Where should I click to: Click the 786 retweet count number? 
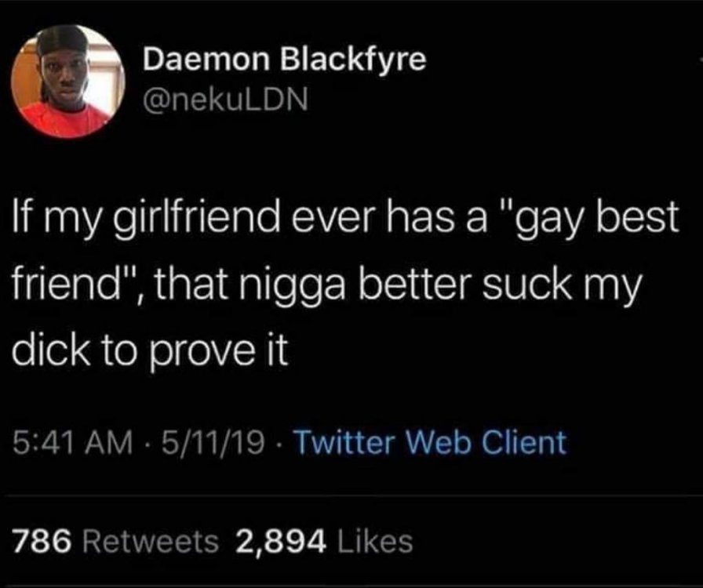point(42,540)
